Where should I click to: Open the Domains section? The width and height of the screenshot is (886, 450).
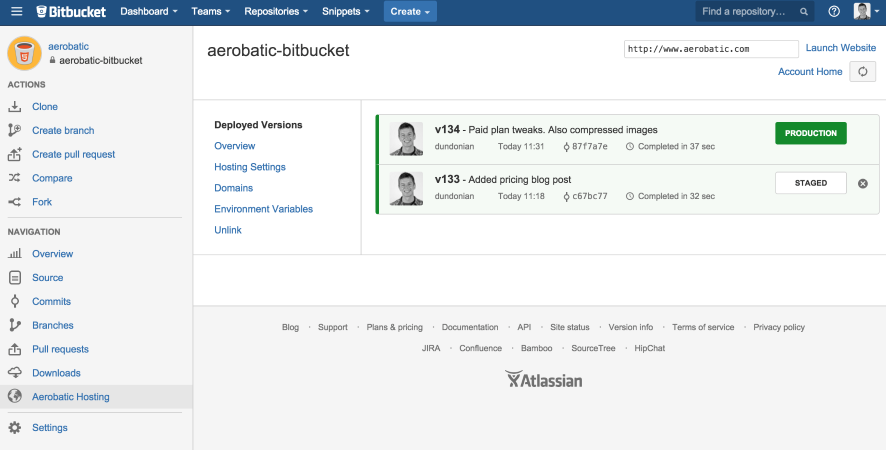233,188
